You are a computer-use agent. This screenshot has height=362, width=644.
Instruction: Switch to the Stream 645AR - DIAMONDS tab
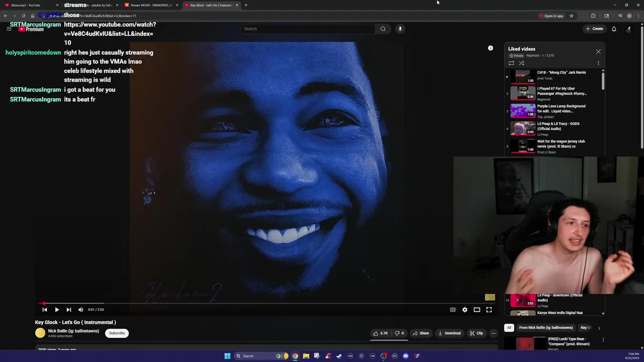click(151, 5)
